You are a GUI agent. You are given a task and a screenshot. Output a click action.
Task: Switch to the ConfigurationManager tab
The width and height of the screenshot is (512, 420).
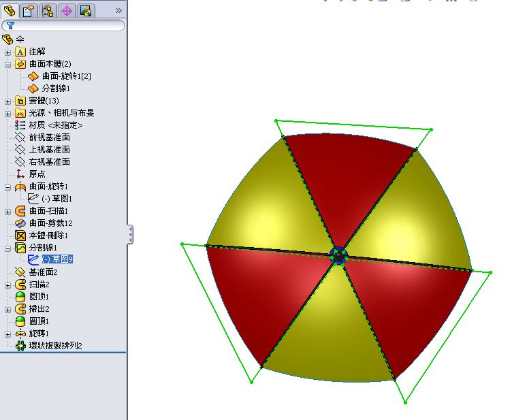(x=48, y=11)
